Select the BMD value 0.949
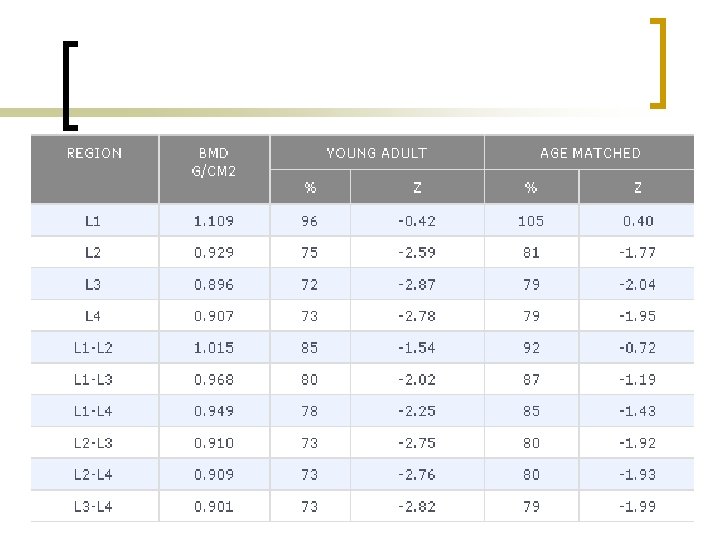This screenshot has width=720, height=540. 213,411
